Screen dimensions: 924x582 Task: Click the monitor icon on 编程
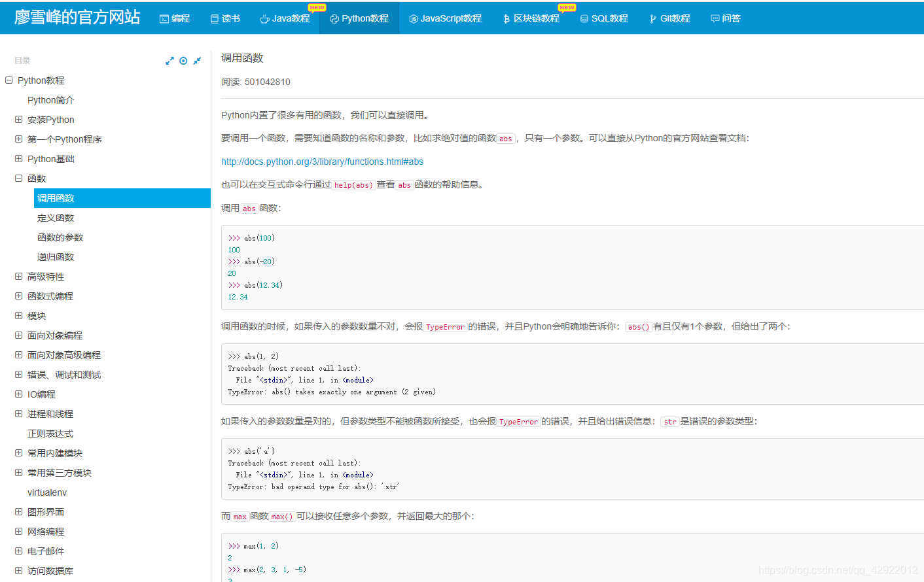[x=164, y=18]
